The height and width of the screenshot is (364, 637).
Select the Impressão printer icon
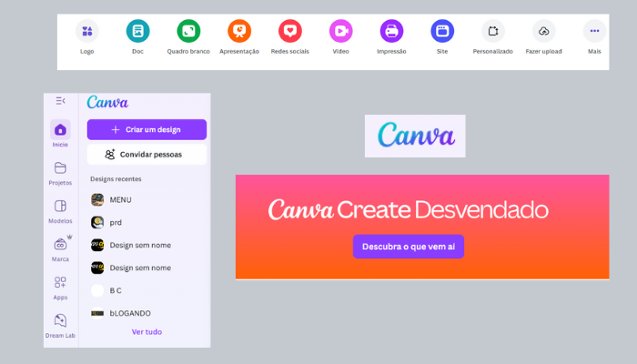(x=391, y=31)
